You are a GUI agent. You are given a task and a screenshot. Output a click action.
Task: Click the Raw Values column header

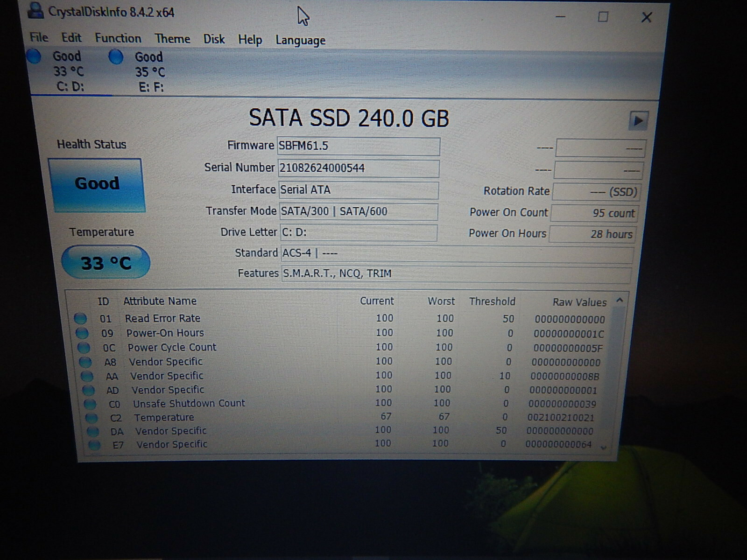coord(579,302)
